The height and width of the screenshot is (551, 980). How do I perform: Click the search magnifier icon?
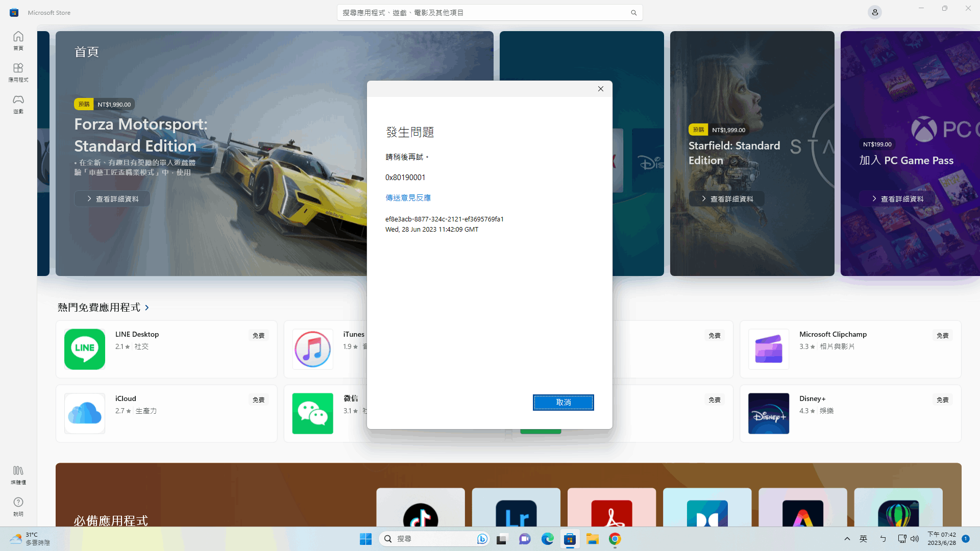click(x=633, y=13)
